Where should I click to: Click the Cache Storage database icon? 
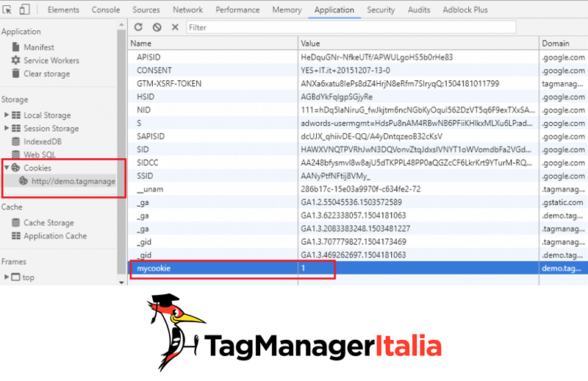click(15, 223)
